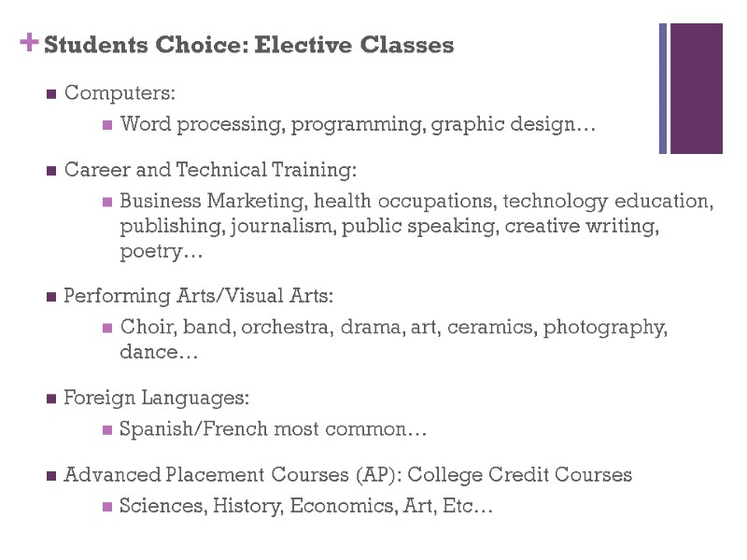The image size is (747, 560).
Task: Select the Performing Arts/Visual Arts heading
Action: click(x=198, y=297)
